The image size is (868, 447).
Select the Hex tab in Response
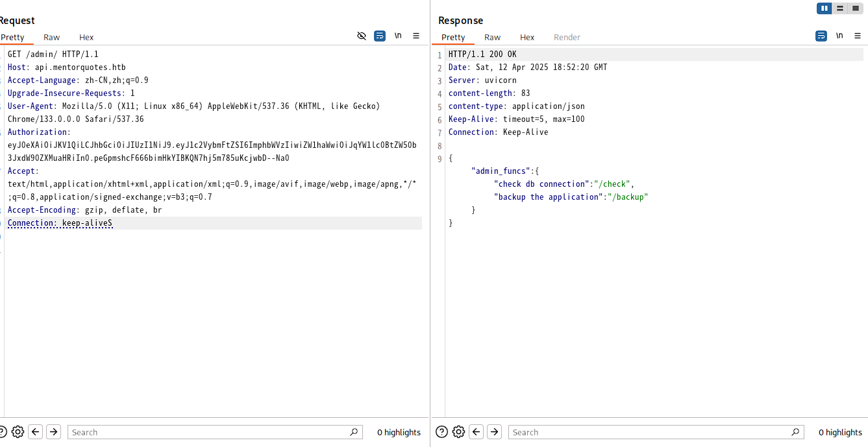[527, 38]
